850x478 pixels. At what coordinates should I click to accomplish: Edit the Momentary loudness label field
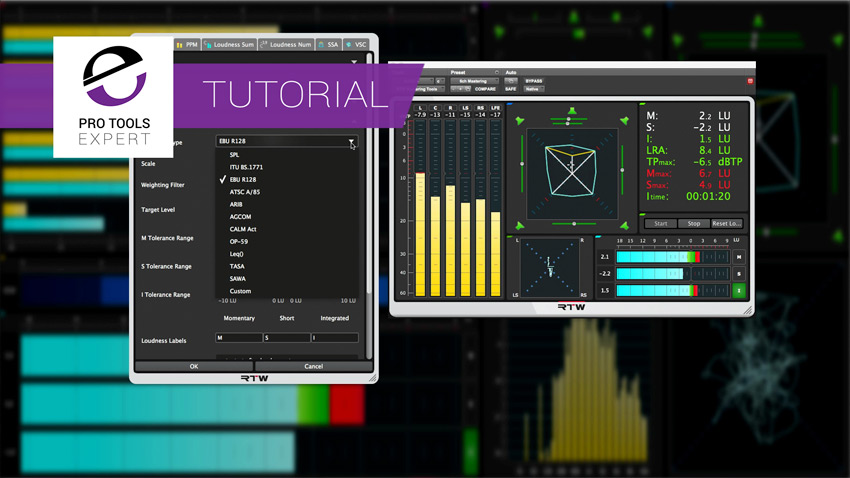(239, 338)
